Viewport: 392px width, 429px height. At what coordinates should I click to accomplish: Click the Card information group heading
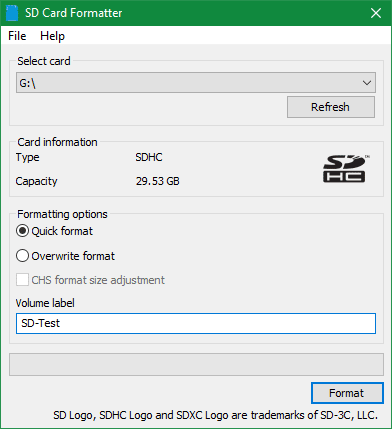pyautogui.click(x=57, y=142)
